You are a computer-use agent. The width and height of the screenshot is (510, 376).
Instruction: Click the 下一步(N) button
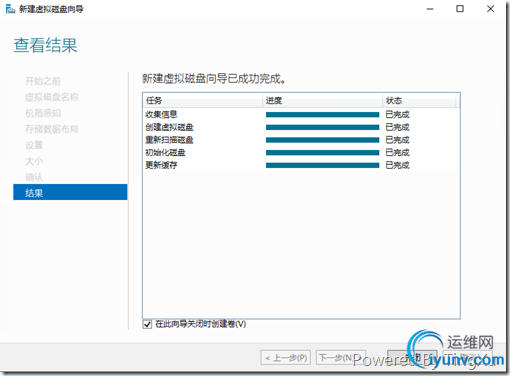[x=341, y=358]
